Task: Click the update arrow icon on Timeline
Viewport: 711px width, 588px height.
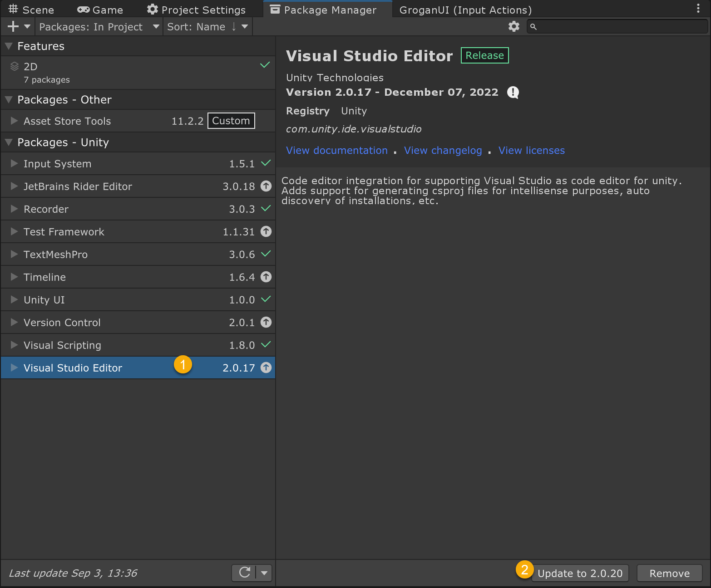Action: pos(266,277)
